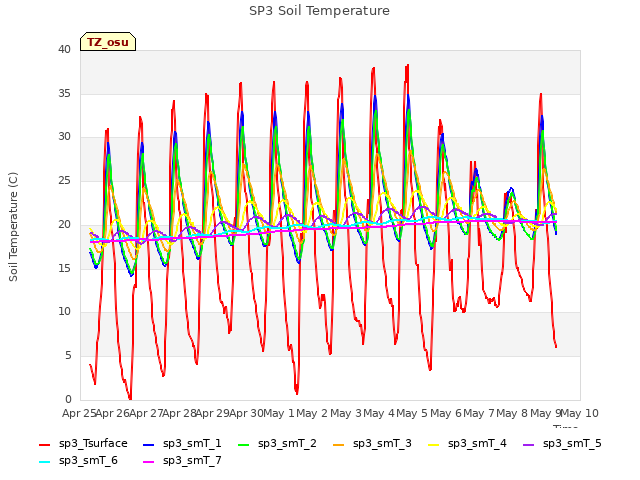Click the May 5 x-axis tick label
Screen dimensions: 640x480
click(x=412, y=413)
